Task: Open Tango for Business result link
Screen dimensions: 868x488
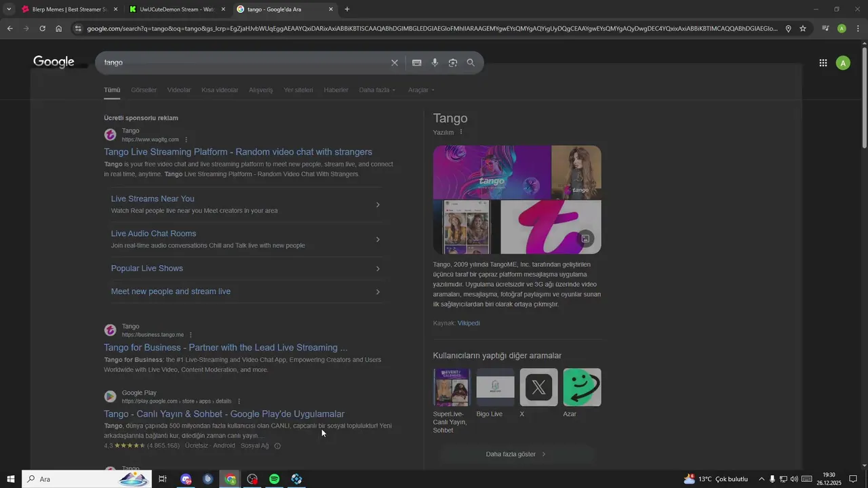Action: (x=226, y=348)
